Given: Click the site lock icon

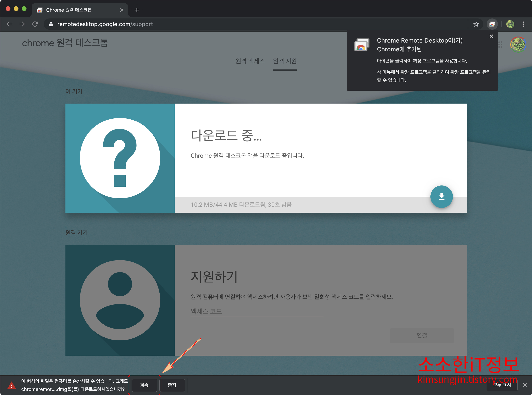Looking at the screenshot, I should [x=51, y=24].
